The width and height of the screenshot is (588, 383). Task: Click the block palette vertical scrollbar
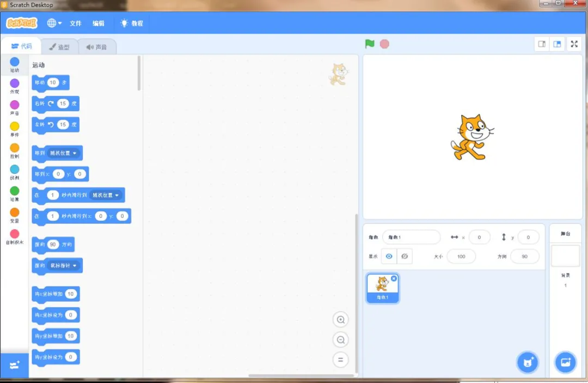(139, 73)
